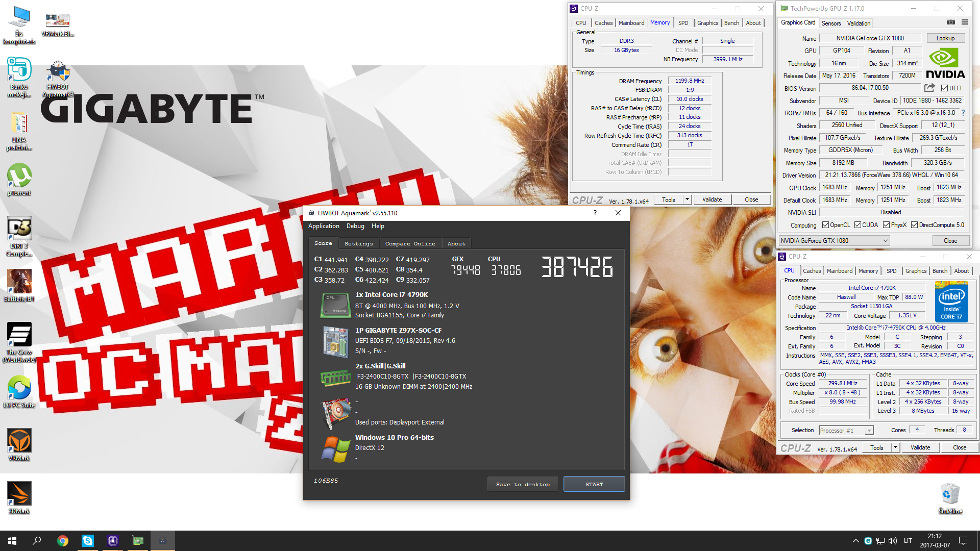Open the DiRT 3 Complete desktop shortcut
The height and width of the screenshot is (551, 980).
pyautogui.click(x=19, y=236)
